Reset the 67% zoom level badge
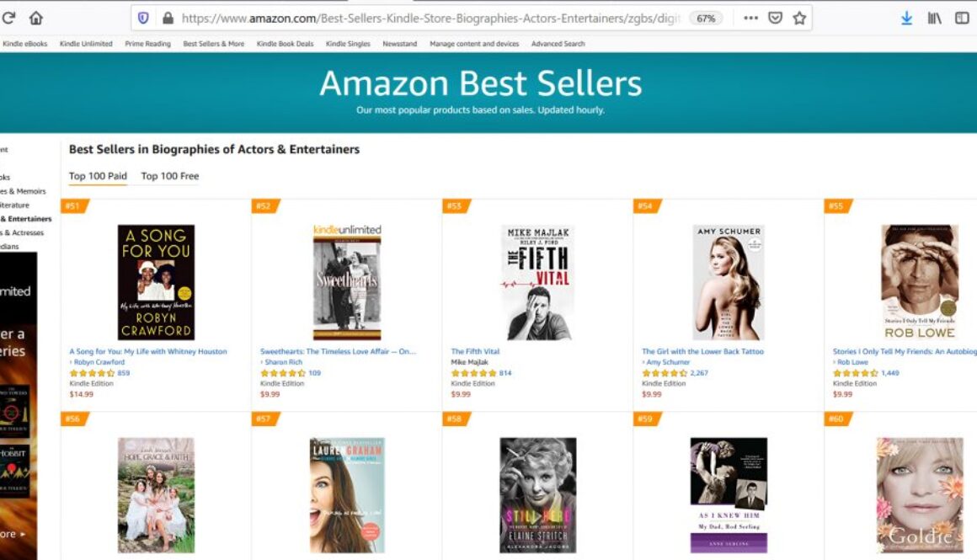The image size is (977, 560). pos(706,18)
